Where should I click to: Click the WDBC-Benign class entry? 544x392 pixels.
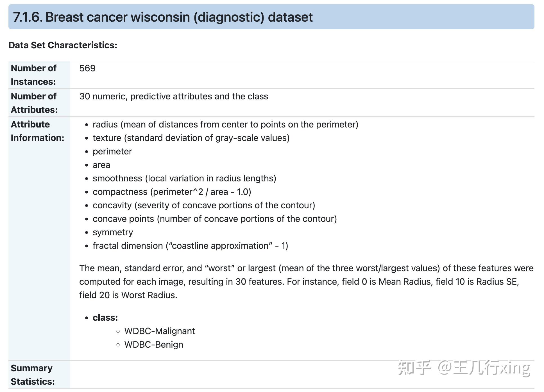(x=153, y=345)
